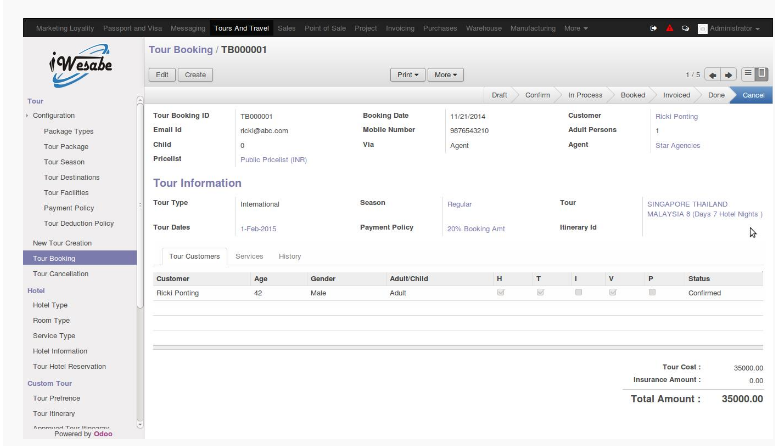775x446 pixels.
Task: Switch to form view icon
Action: click(x=762, y=75)
